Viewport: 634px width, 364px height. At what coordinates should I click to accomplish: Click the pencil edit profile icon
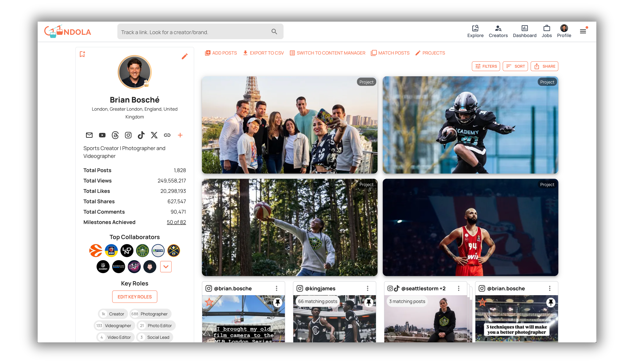pyautogui.click(x=184, y=56)
